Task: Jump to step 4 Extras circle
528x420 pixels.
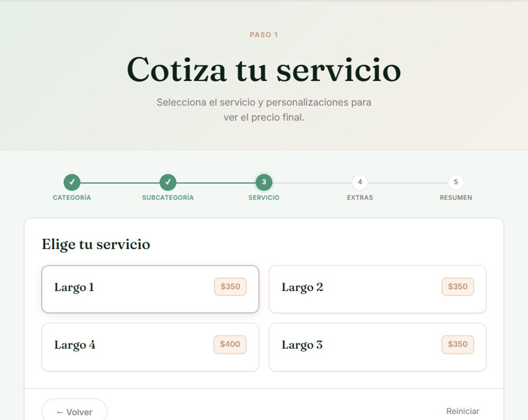Action: click(x=360, y=182)
